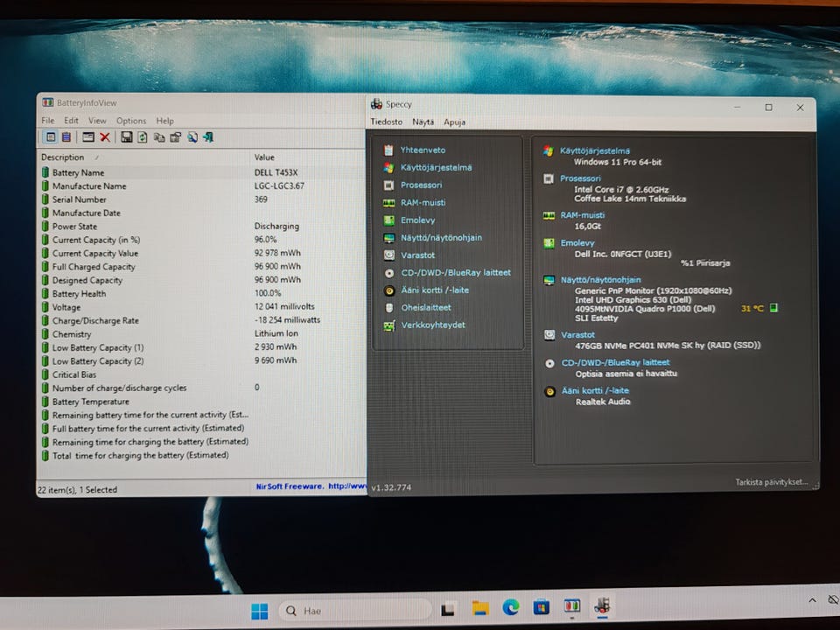Open the Properties icon in BatteryInfoView toolbar
Screen dimensions: 840x630
tap(175, 137)
